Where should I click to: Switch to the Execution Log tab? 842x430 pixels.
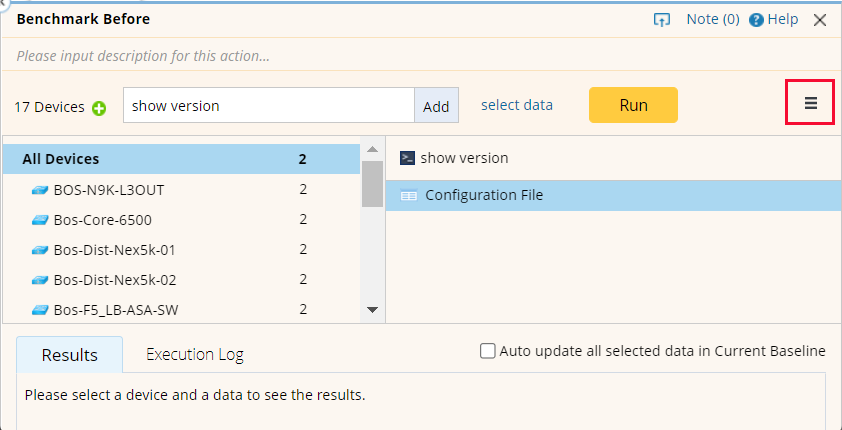click(x=194, y=354)
